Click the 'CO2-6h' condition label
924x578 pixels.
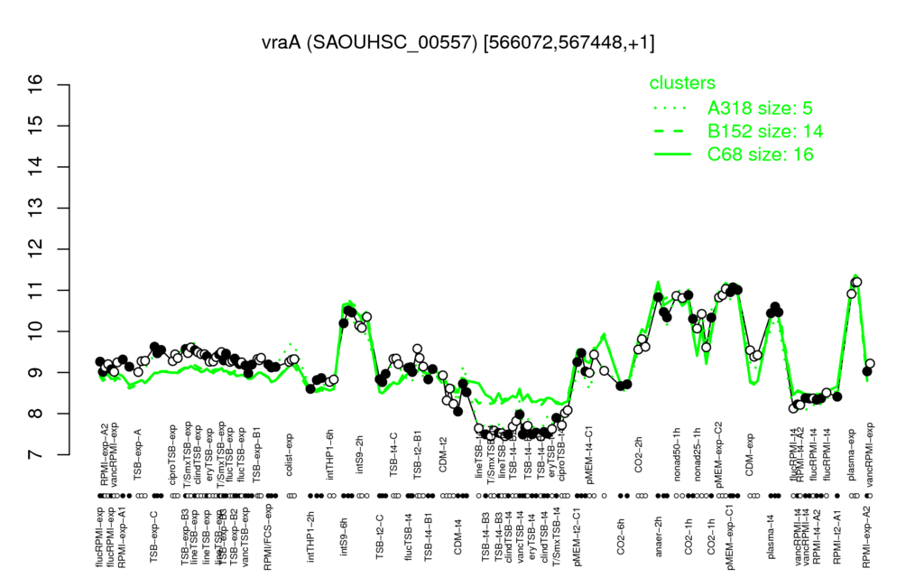(621, 537)
